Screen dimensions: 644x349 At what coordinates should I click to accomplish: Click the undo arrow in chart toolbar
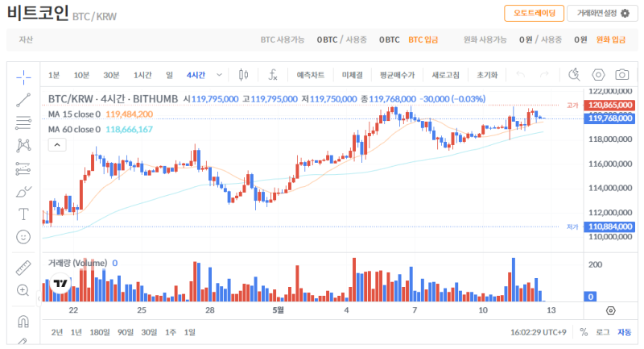click(520, 75)
